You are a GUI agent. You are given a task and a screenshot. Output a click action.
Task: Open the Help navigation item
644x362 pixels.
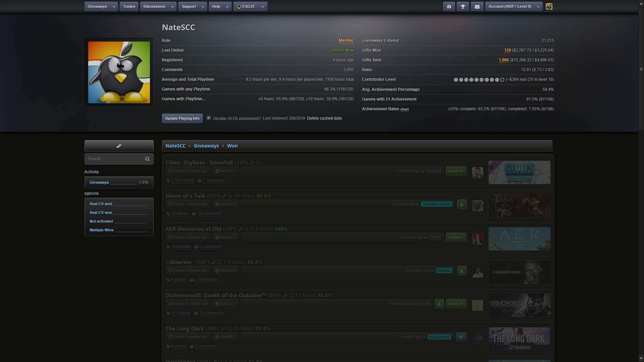click(216, 6)
